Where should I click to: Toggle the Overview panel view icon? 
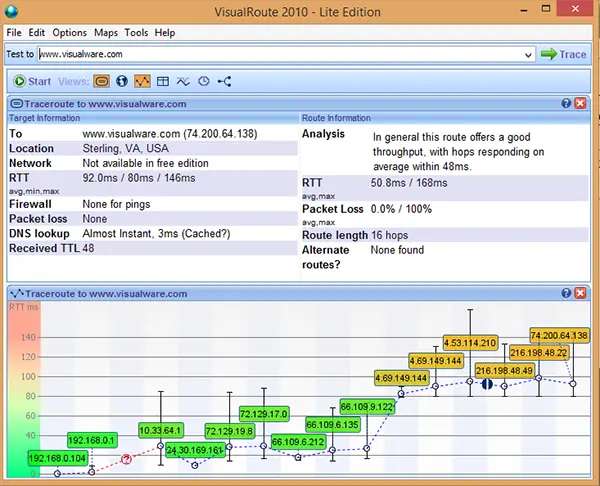click(103, 81)
